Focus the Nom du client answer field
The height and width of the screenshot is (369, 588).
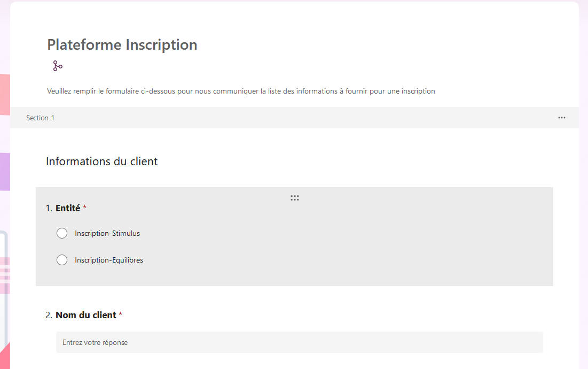coord(299,342)
